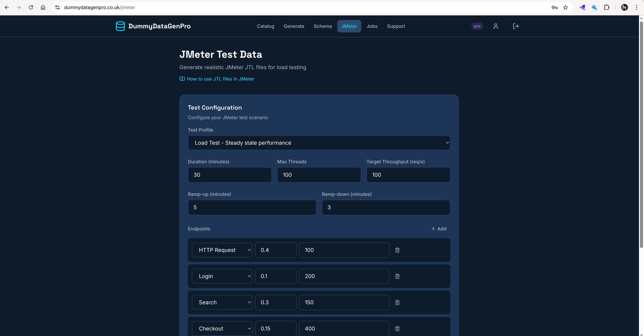Delete the HTTP Request endpoint row

pos(397,250)
